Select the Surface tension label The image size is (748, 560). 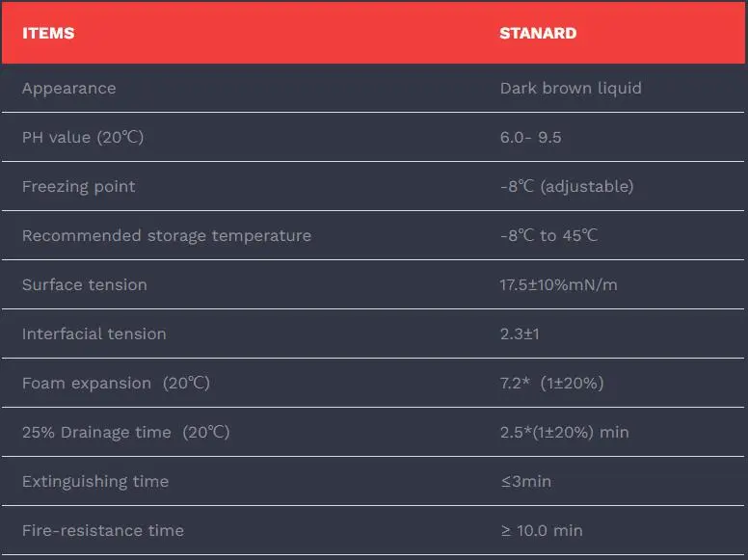click(x=85, y=284)
